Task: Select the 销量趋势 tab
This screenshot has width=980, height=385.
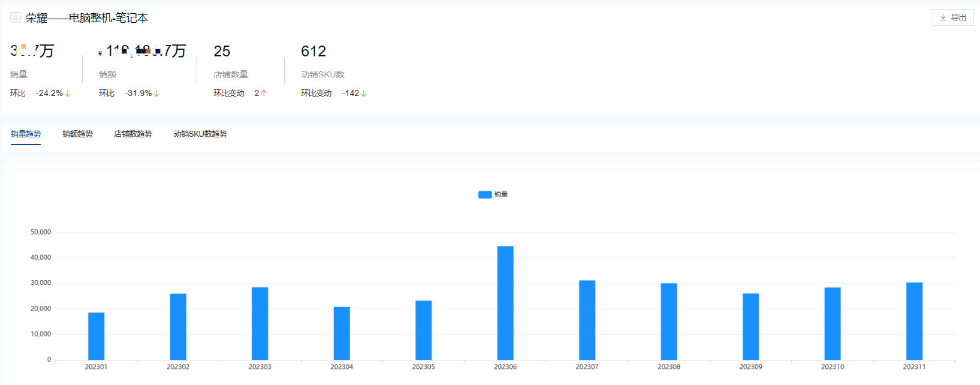Action: tap(26, 134)
